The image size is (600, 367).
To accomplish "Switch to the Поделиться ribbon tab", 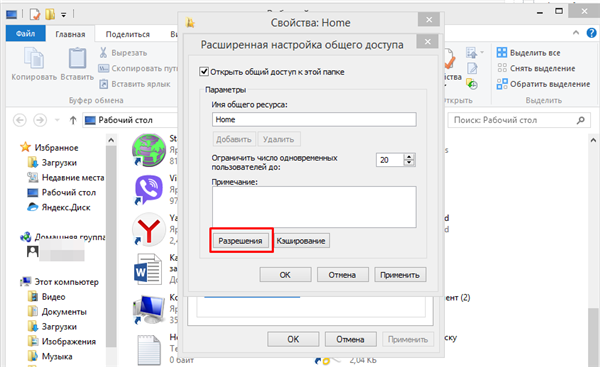I will (127, 34).
